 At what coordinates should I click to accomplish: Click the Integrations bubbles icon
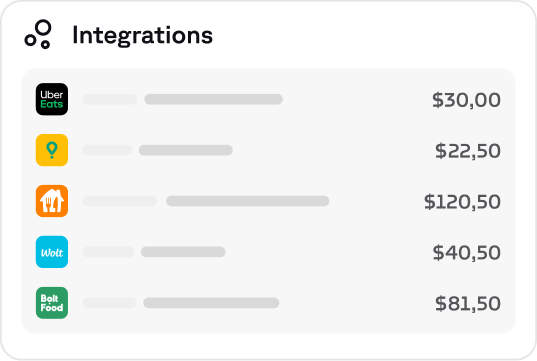(38, 34)
